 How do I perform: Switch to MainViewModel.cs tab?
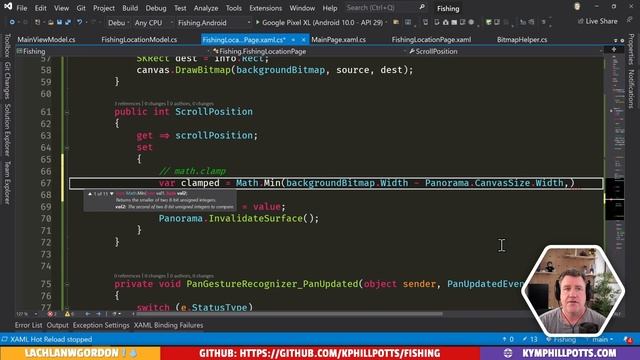pos(46,40)
